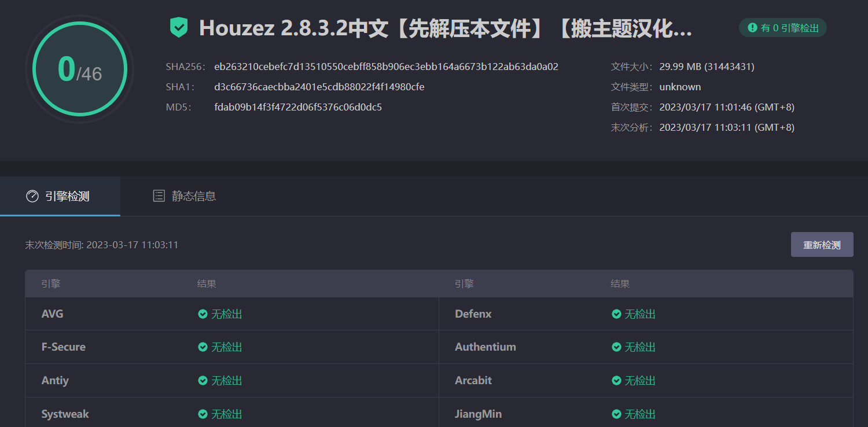
Task: Click the green check icon in the Authentium row
Action: tap(617, 347)
